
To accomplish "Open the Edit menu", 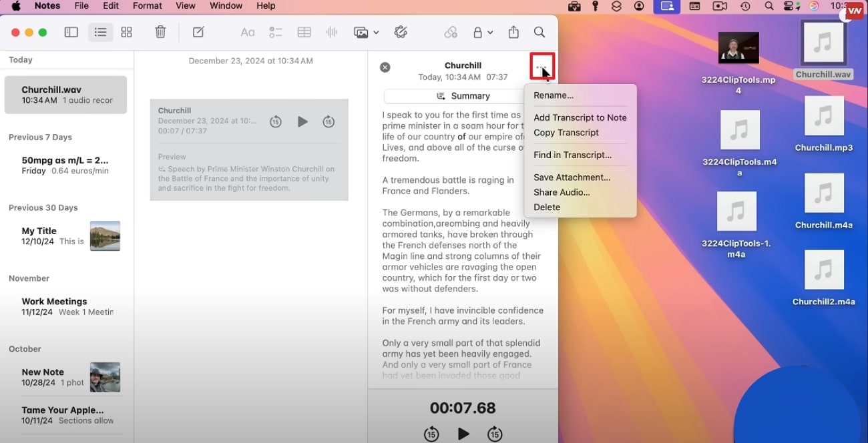I will (x=111, y=6).
